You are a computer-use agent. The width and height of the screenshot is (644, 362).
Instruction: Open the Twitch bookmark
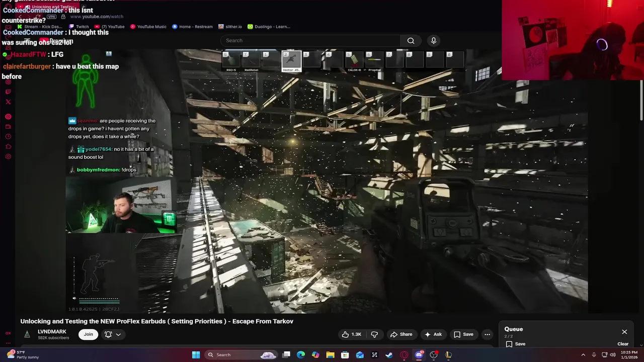pos(79,27)
